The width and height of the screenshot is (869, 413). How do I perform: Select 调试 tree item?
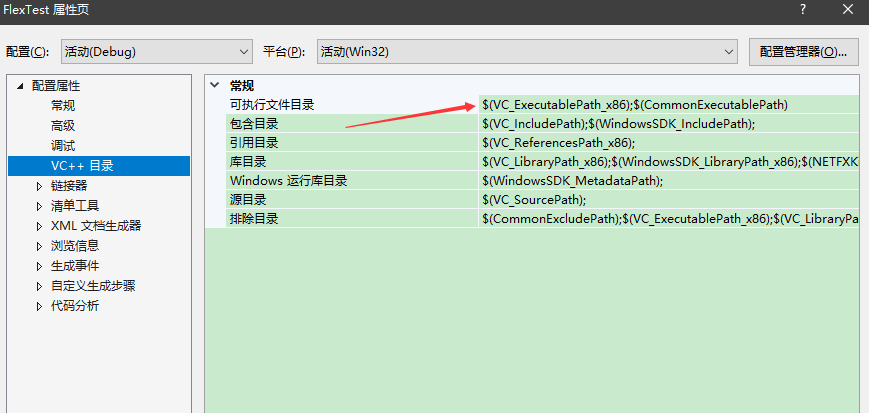(x=63, y=146)
